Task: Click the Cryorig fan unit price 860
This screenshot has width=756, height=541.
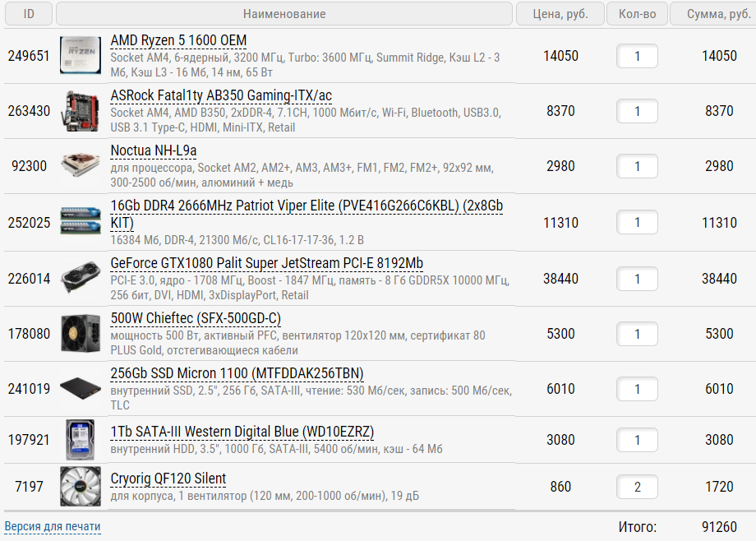Action: coord(560,487)
